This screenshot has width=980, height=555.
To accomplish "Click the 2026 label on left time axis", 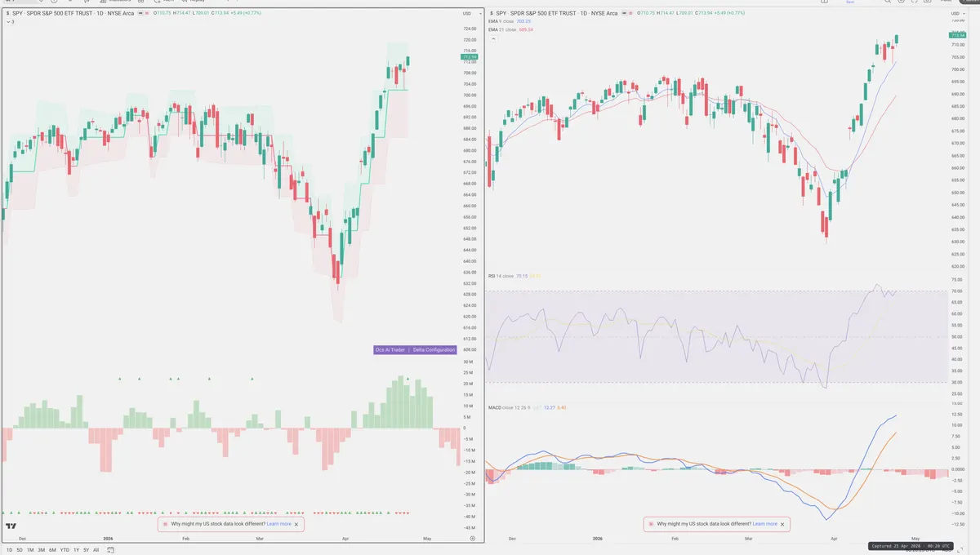I will click(107, 539).
